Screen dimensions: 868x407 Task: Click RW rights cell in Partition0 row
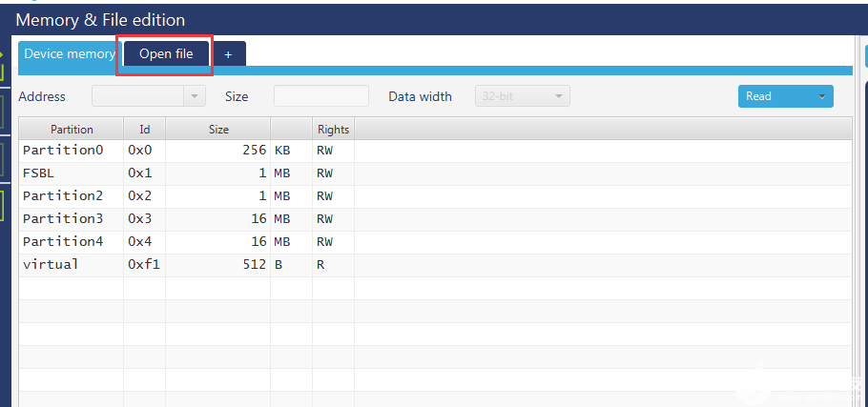pos(333,151)
